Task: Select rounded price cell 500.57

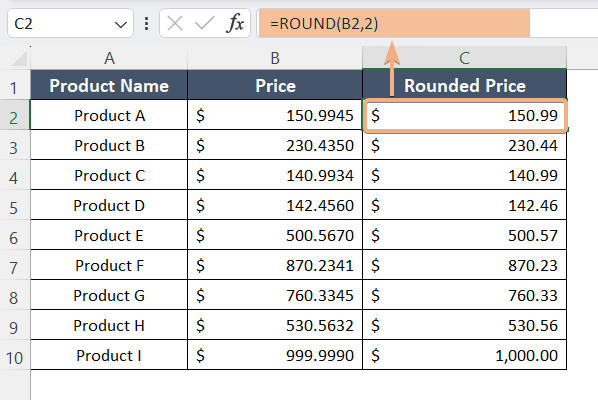Action: [465, 235]
